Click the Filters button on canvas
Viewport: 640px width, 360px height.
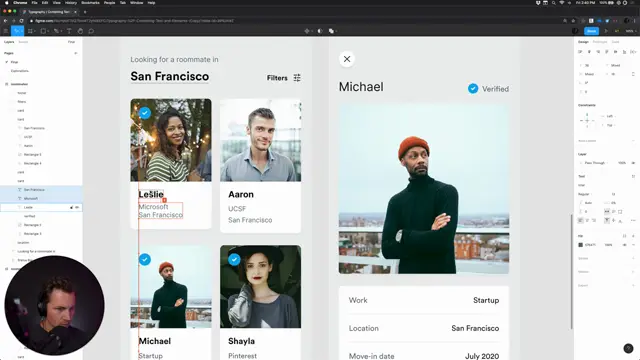click(x=277, y=78)
